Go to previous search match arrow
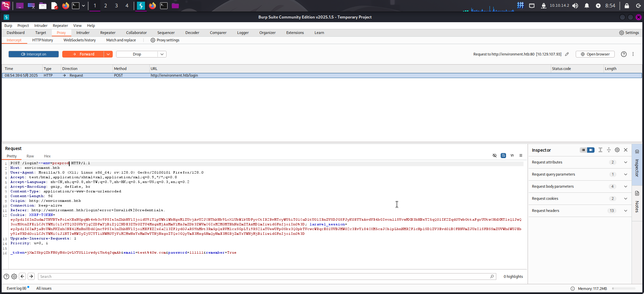 tap(23, 276)
